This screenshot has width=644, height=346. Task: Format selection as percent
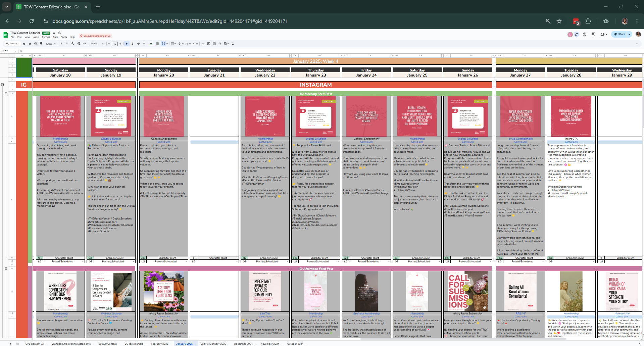[x=67, y=44]
